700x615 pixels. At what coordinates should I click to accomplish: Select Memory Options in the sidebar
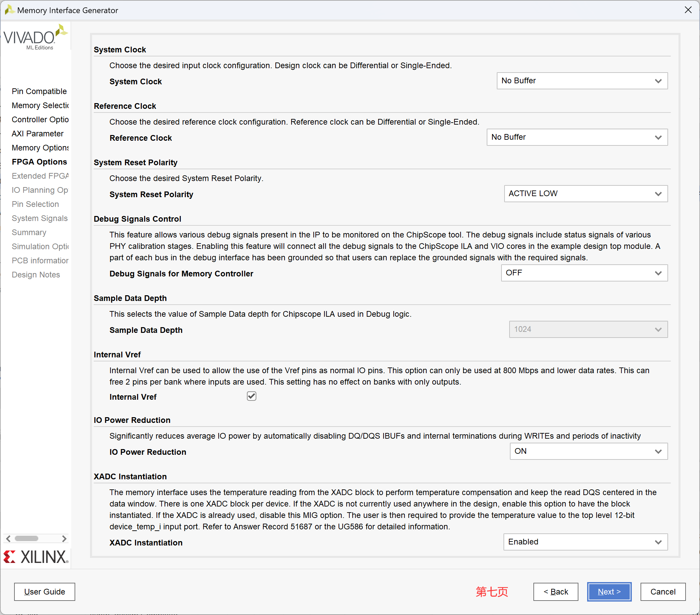coord(40,147)
